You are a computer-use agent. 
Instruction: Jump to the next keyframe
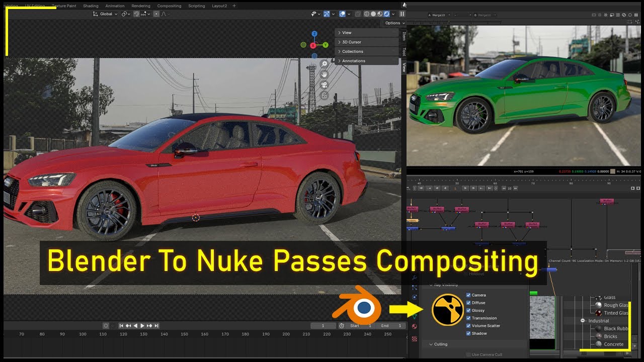tap(149, 326)
